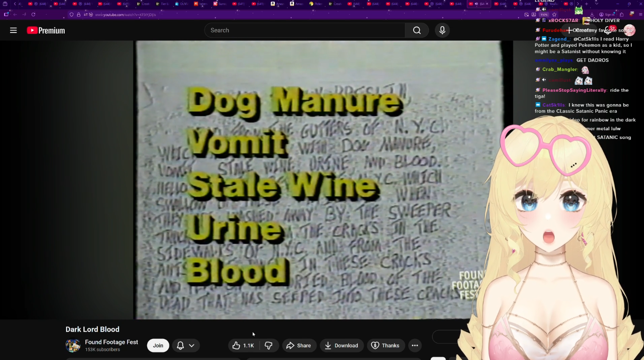The image size is (644, 360).
Task: Open the 150% zoom level indicator
Action: tap(544, 15)
